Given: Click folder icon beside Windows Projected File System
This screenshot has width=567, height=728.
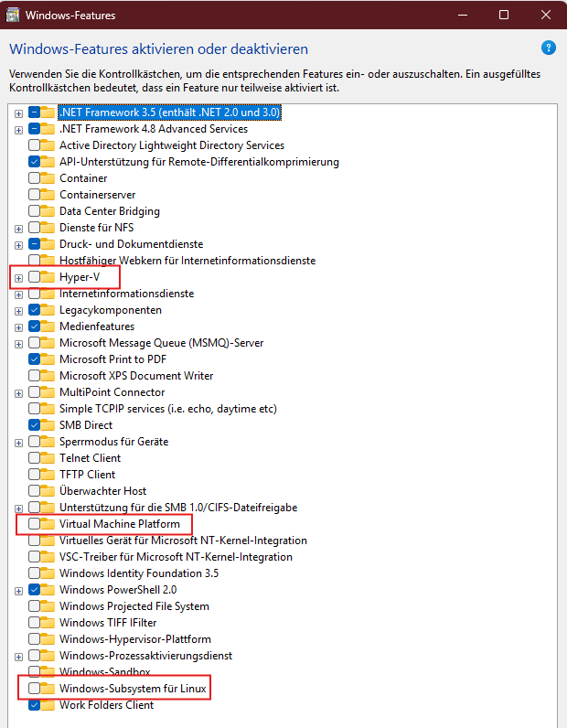Looking at the screenshot, I should click(x=48, y=606).
